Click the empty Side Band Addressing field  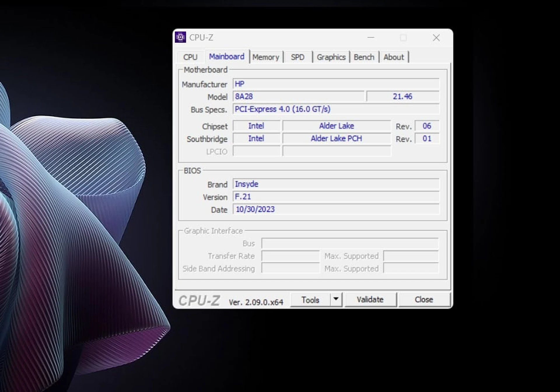(290, 268)
